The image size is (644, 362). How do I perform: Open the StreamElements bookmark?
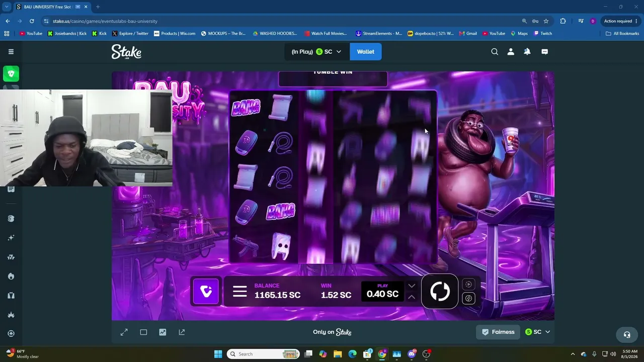(x=379, y=34)
